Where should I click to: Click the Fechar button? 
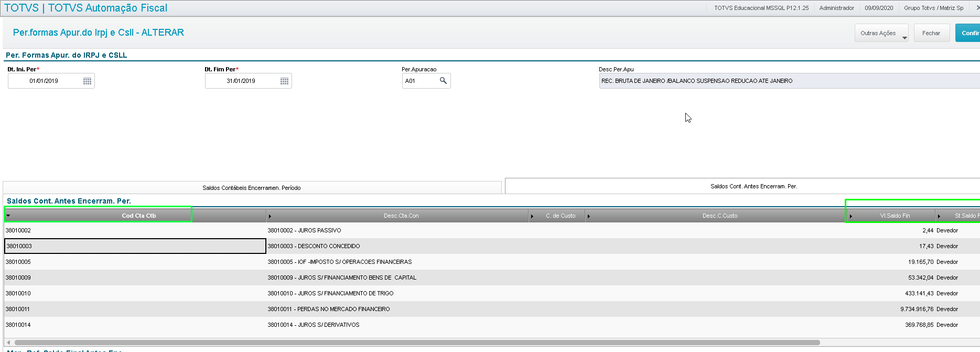(931, 33)
